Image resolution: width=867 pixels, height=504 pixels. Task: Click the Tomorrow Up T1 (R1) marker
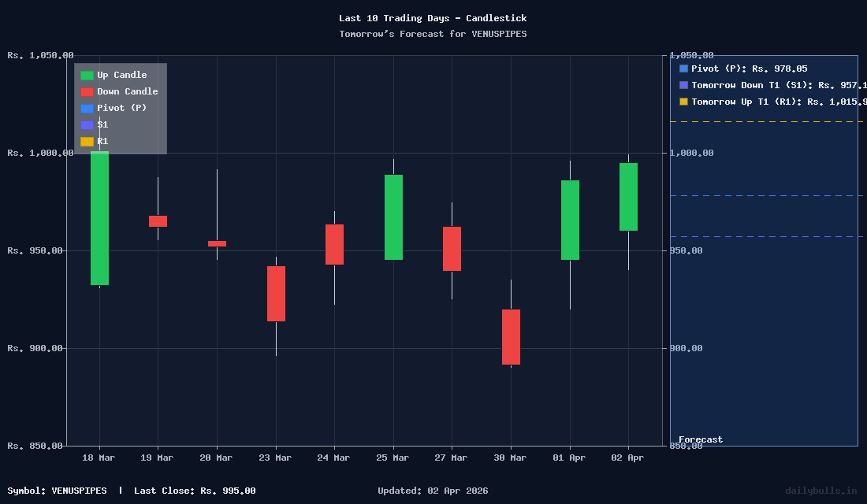pyautogui.click(x=683, y=102)
